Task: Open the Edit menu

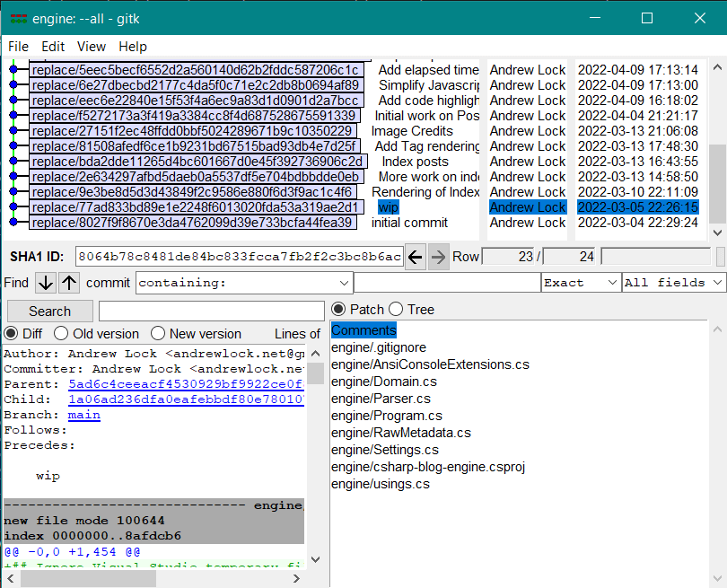Action: 53,47
